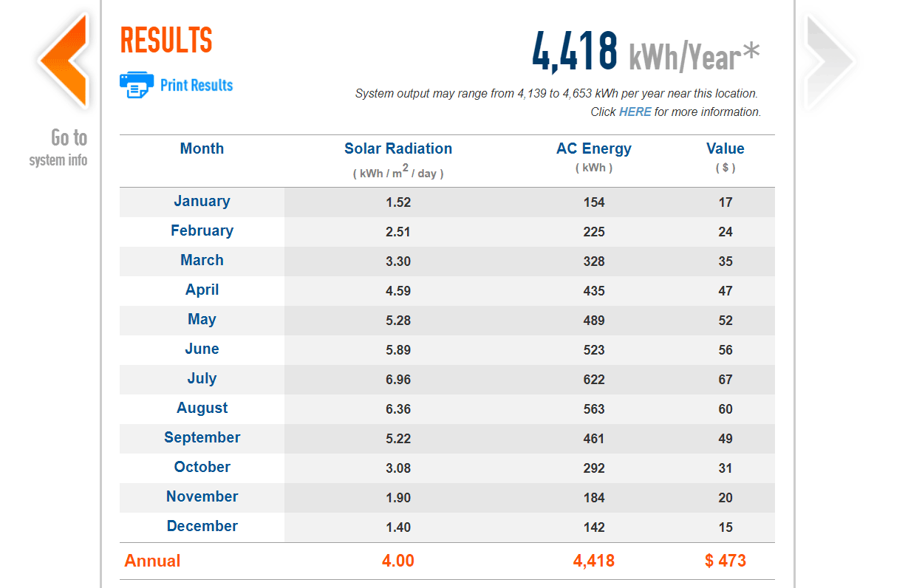The image size is (908, 588).
Task: Click July's AC Energy value 622
Action: coord(593,380)
